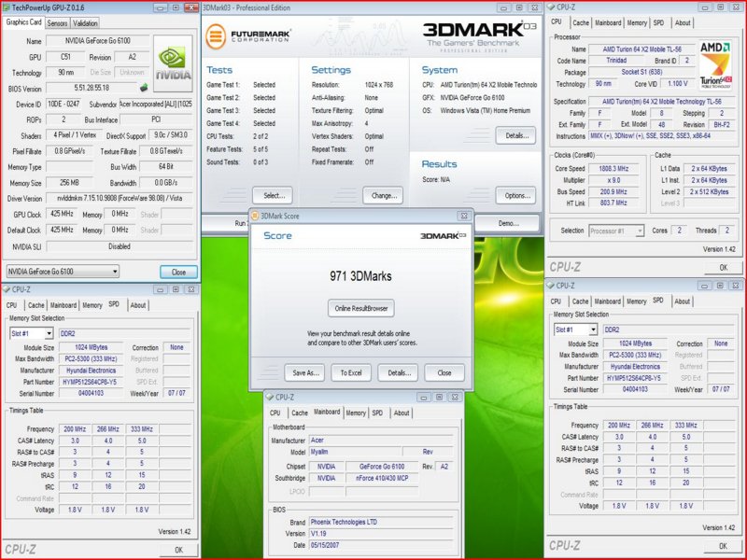The height and width of the screenshot is (560, 747).
Task: Click the Demo... button in 3DMark03
Action: pos(508,223)
